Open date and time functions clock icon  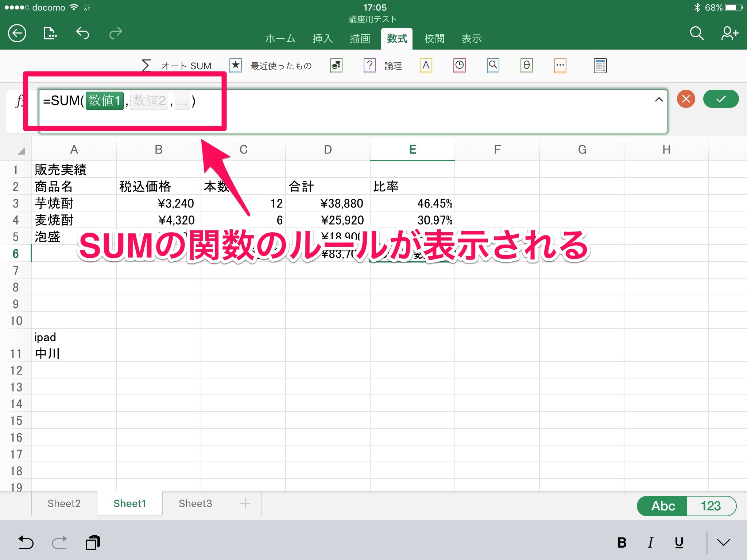tap(460, 66)
